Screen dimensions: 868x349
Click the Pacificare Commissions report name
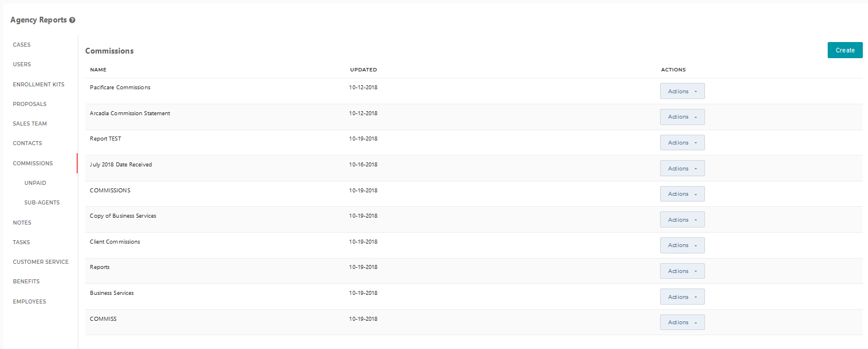click(x=120, y=88)
